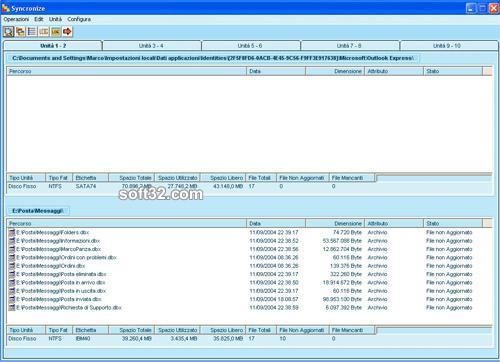Click free space value 43.148,0 MB

coord(228,186)
